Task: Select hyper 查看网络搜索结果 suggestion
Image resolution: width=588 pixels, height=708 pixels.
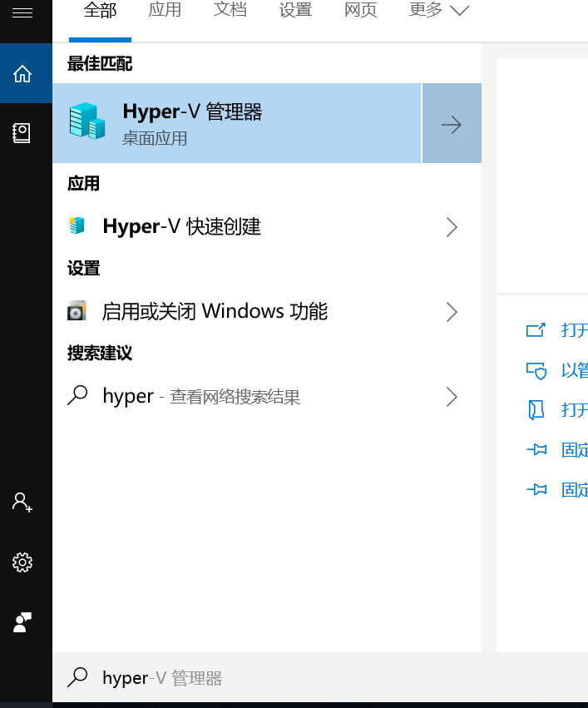Action: pyautogui.click(x=267, y=396)
